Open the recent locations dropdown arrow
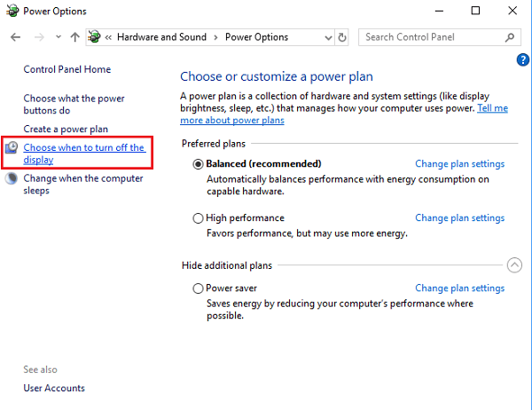Screen dimensions: 532x410 [x=57, y=37]
